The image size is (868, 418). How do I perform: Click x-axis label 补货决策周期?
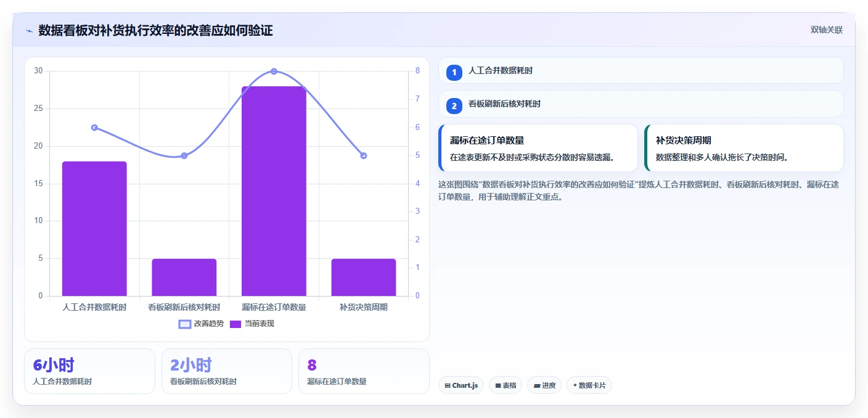364,307
